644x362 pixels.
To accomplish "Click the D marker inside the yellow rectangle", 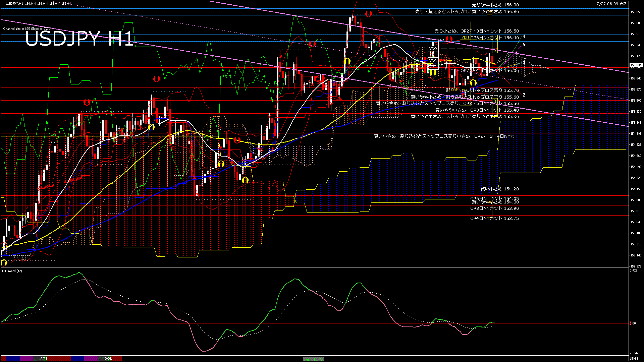I will pyautogui.click(x=495, y=51).
